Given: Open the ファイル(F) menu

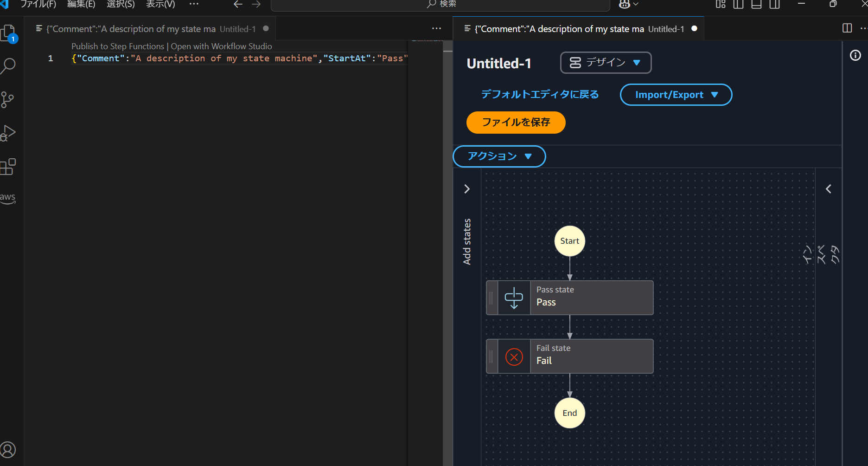Looking at the screenshot, I should click(x=38, y=4).
